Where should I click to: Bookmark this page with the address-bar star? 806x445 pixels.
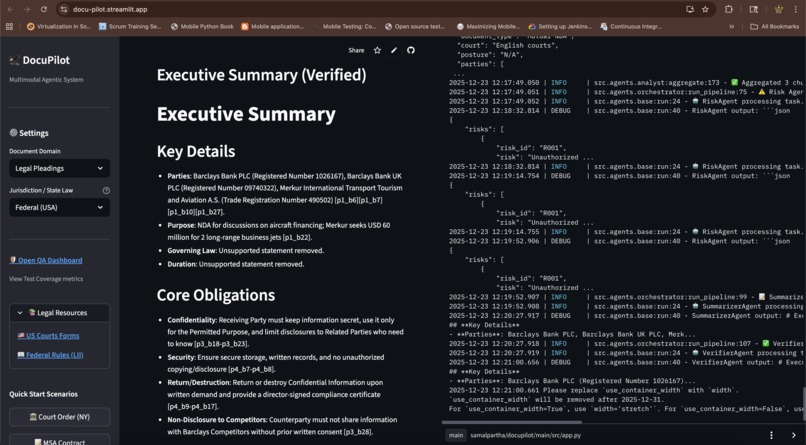pos(705,9)
